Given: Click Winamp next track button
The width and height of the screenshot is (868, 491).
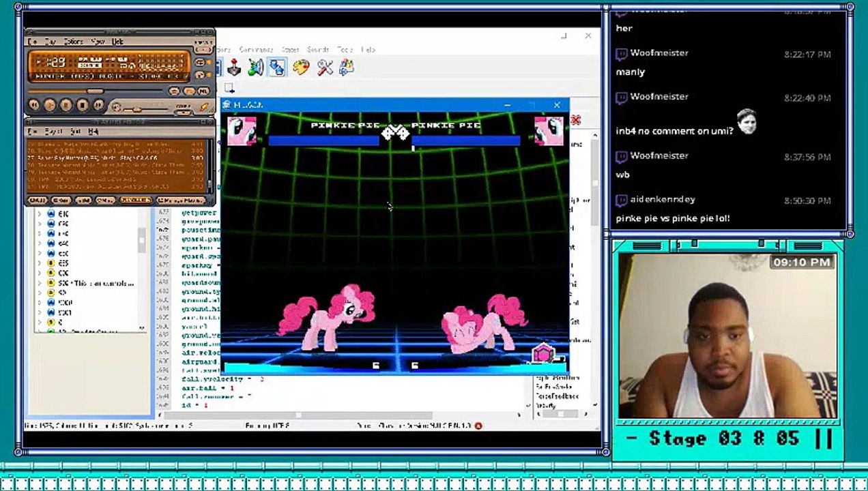Looking at the screenshot, I should [x=98, y=105].
